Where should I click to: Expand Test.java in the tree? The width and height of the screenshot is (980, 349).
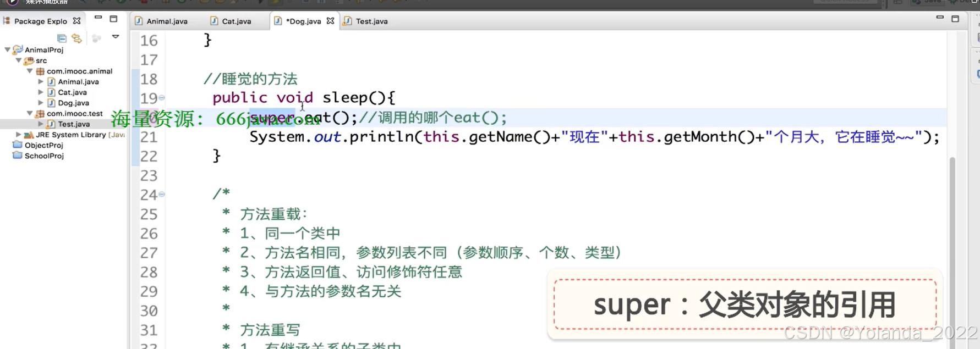[41, 124]
